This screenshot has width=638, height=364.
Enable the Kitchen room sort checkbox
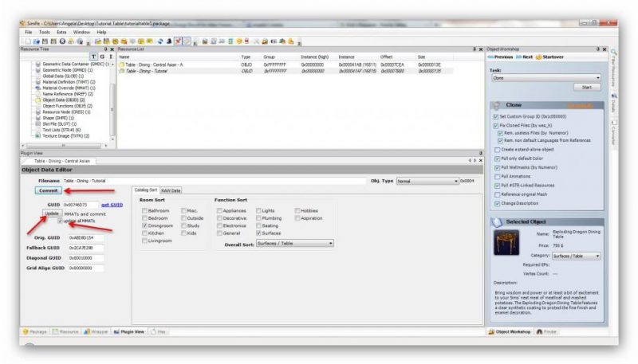pyautogui.click(x=144, y=233)
